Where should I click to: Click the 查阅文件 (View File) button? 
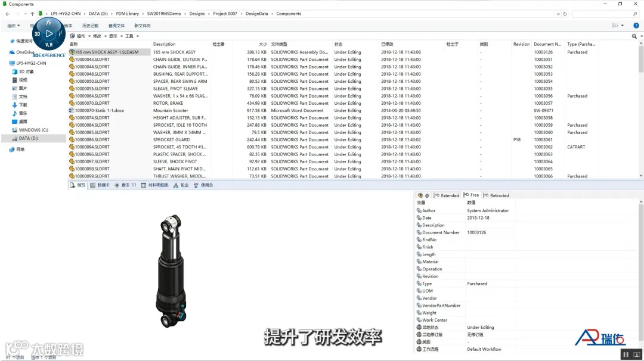[116, 26]
